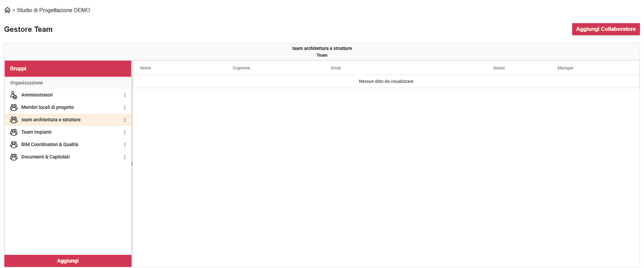Screen dimensions: 644x268
Task: Select the Amministratori group label
Action: 37,95
